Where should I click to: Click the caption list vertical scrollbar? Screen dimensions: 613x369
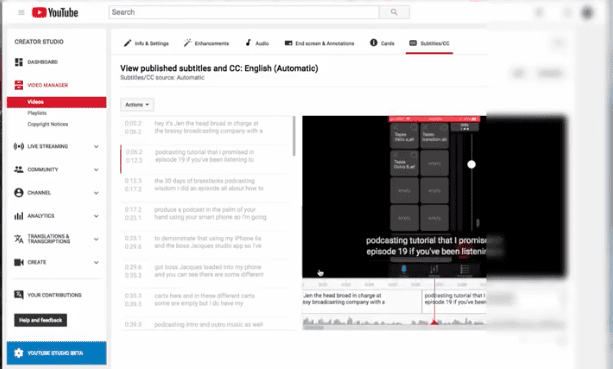(294, 136)
